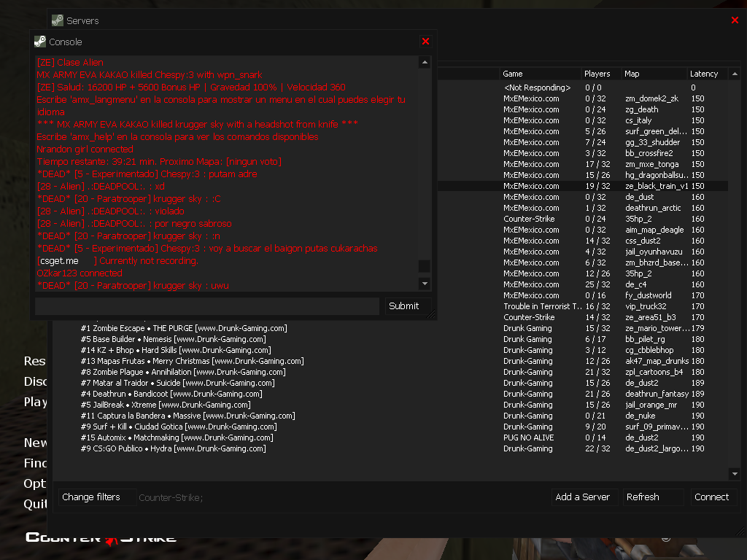Select server with map gg_33_shudder
The image size is (747, 560).
click(582, 142)
